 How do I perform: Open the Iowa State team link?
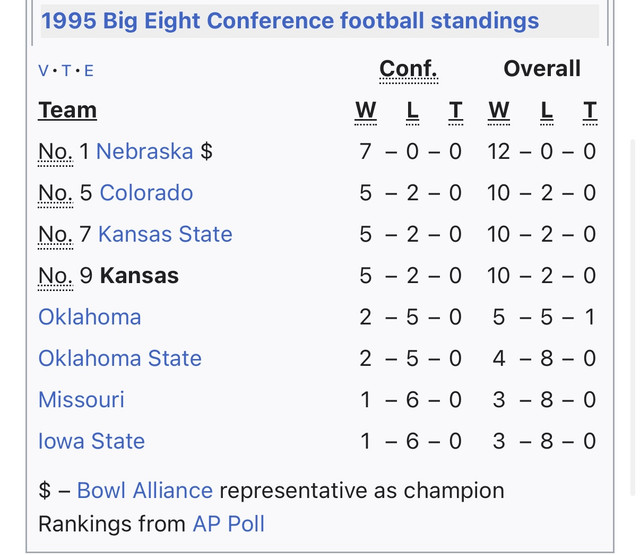[91, 441]
